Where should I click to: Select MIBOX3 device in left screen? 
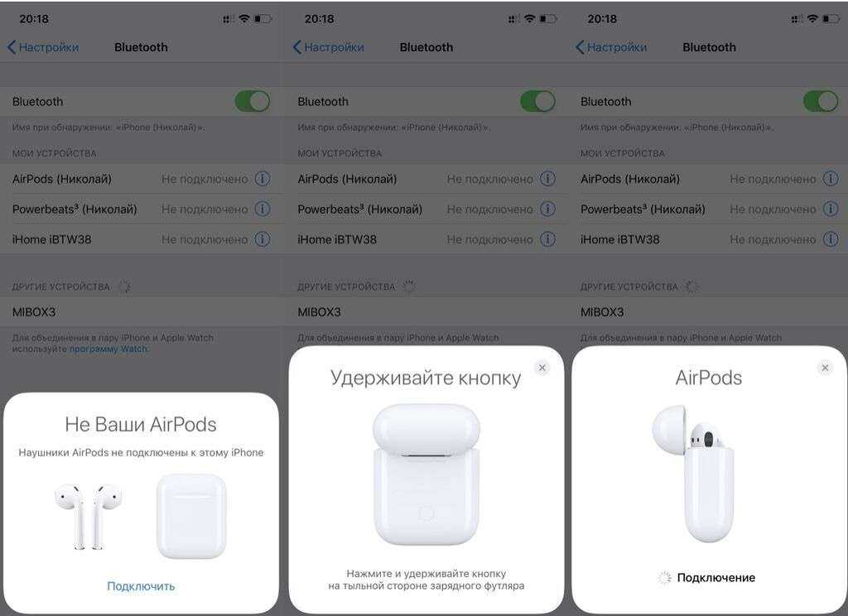141,312
